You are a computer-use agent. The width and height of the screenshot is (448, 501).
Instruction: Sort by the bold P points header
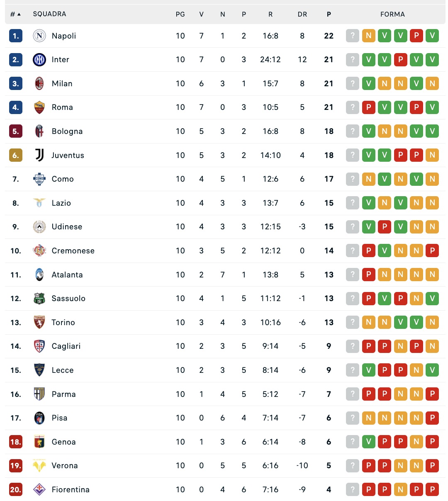point(329,15)
